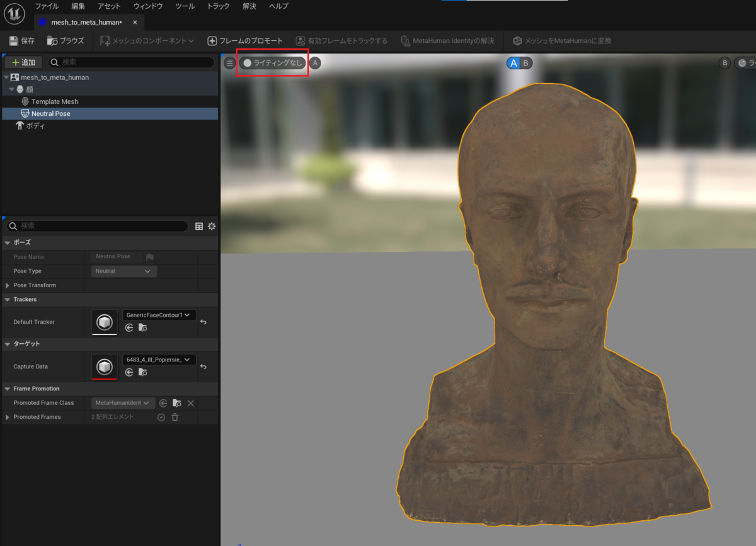
Task: Open viewport hamburger options menu
Action: [x=230, y=63]
